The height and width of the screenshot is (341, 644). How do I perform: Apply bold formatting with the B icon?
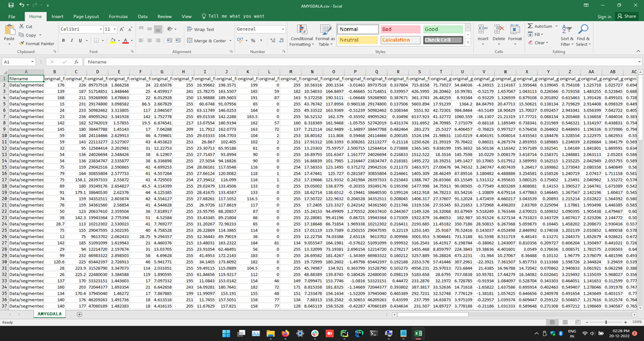coord(63,41)
